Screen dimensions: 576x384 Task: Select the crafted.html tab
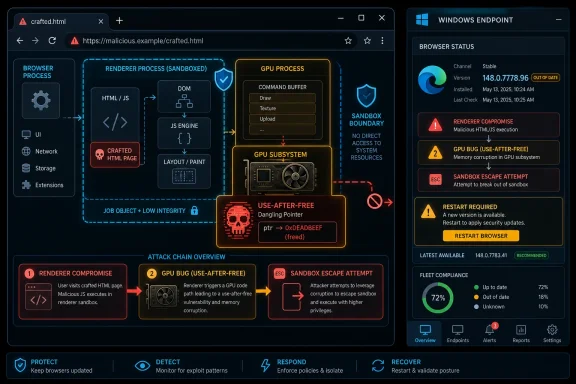pyautogui.click(x=61, y=21)
